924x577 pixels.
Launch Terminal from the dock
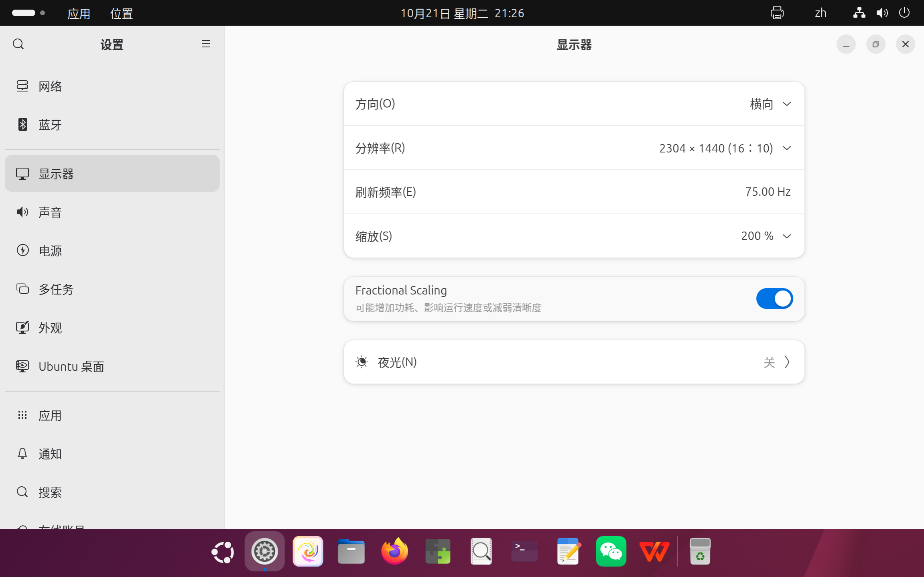(524, 551)
